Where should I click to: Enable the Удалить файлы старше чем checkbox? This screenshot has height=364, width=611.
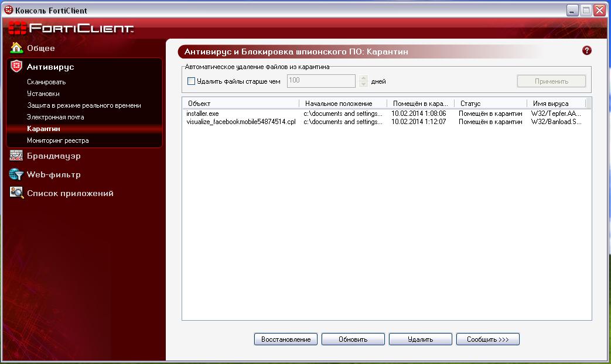192,81
